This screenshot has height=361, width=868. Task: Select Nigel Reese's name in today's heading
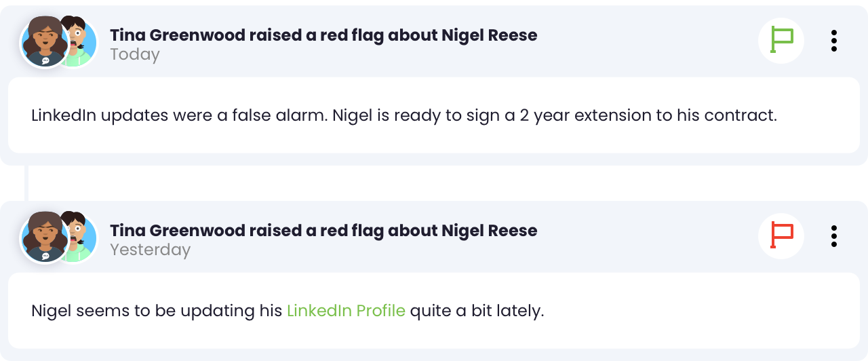click(x=489, y=35)
